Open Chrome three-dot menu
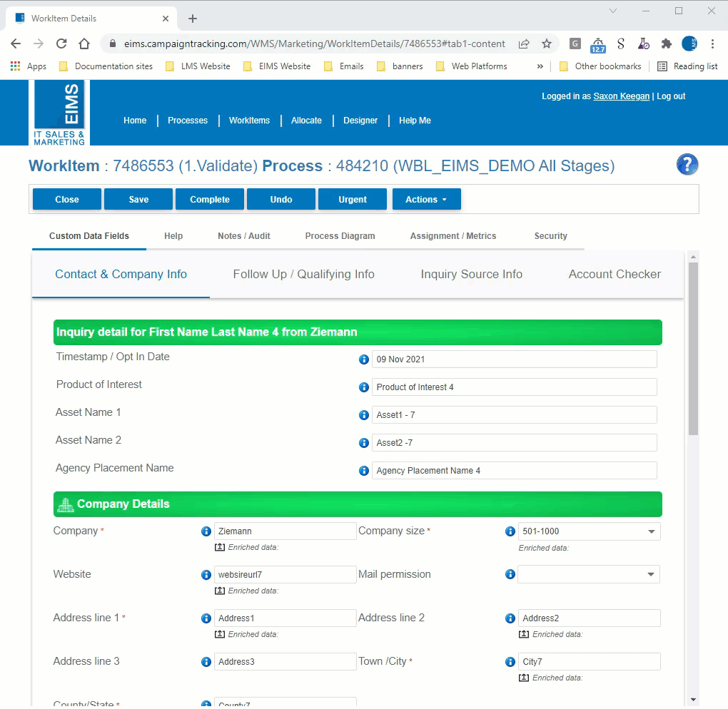The height and width of the screenshot is (709, 728). [x=712, y=44]
